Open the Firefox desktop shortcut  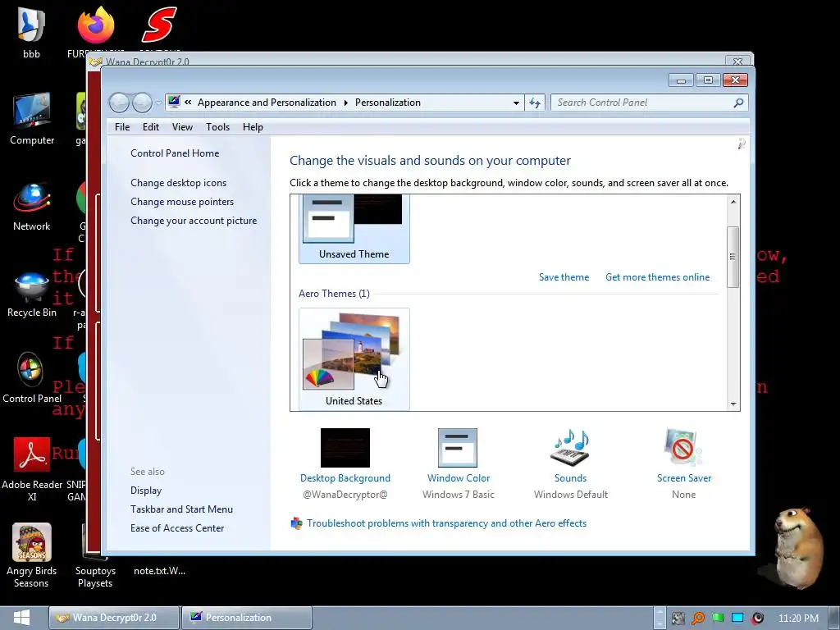point(96,32)
